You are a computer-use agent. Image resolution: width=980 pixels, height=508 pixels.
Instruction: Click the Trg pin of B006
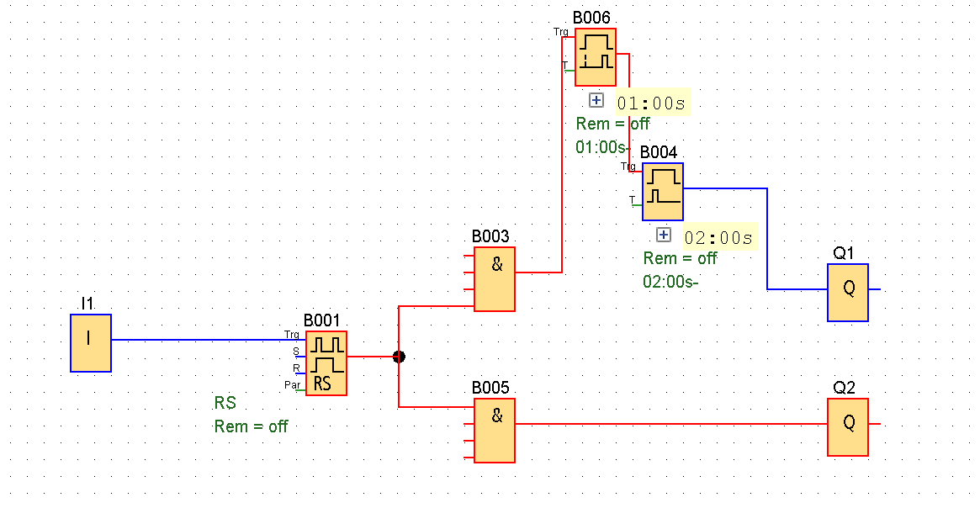pyautogui.click(x=561, y=33)
